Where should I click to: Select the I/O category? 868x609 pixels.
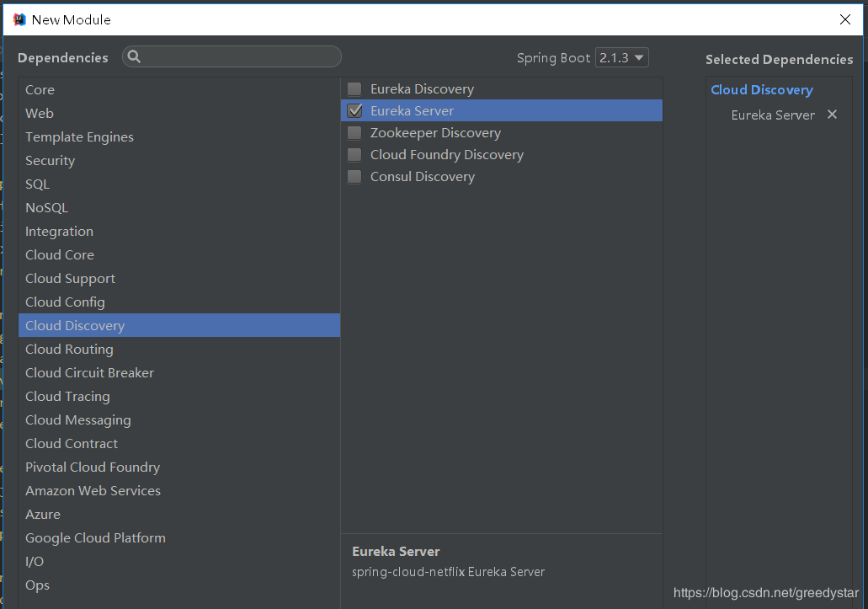click(179, 561)
